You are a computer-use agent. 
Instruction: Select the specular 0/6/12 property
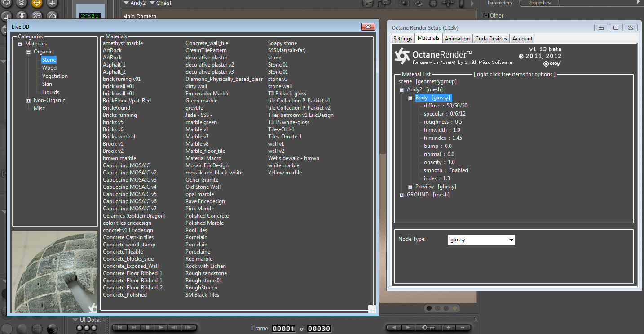pyautogui.click(x=445, y=114)
